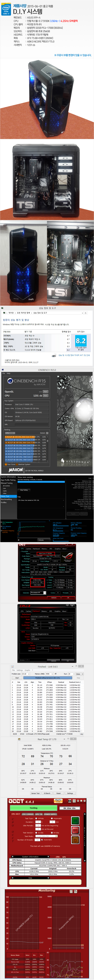Switch to Caches tab in first CPU-Z window
Image resolution: width=94 pixels, height=980 pixels.
(28, 549)
